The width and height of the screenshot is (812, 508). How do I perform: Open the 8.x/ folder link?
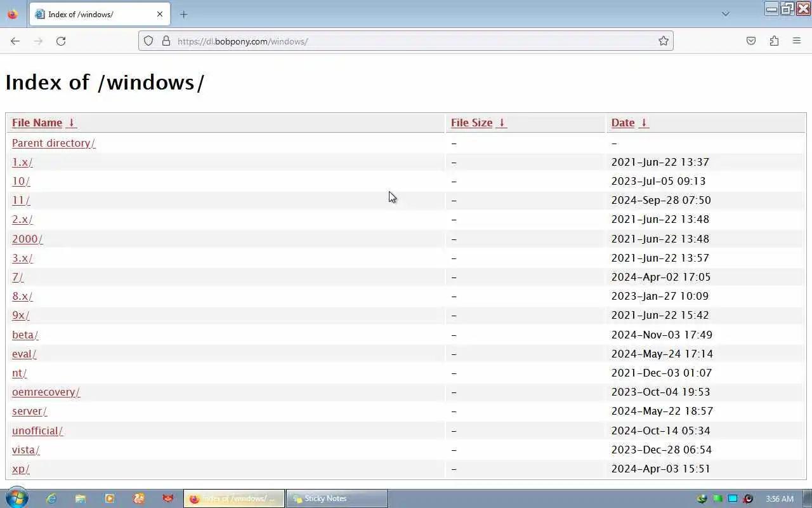click(x=22, y=296)
